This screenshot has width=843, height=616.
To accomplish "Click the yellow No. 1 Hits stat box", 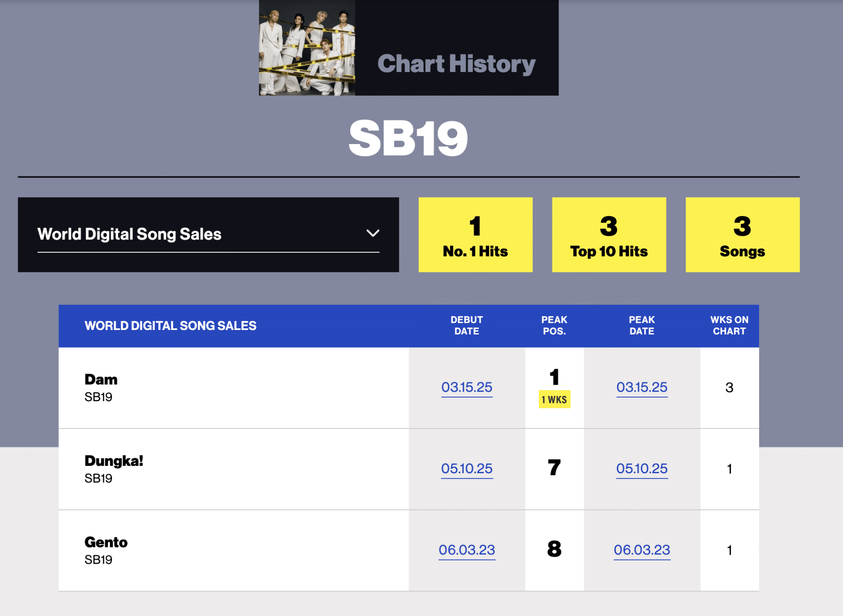I will pos(475,234).
